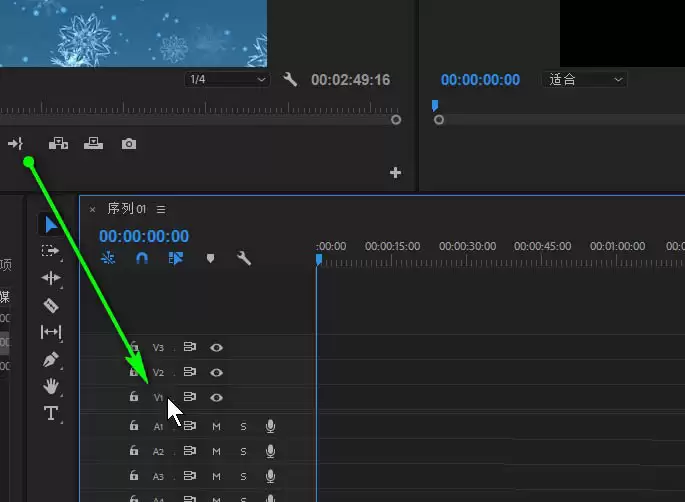This screenshot has height=502, width=685.
Task: Click the Insert button in source monitor
Action: [x=58, y=143]
